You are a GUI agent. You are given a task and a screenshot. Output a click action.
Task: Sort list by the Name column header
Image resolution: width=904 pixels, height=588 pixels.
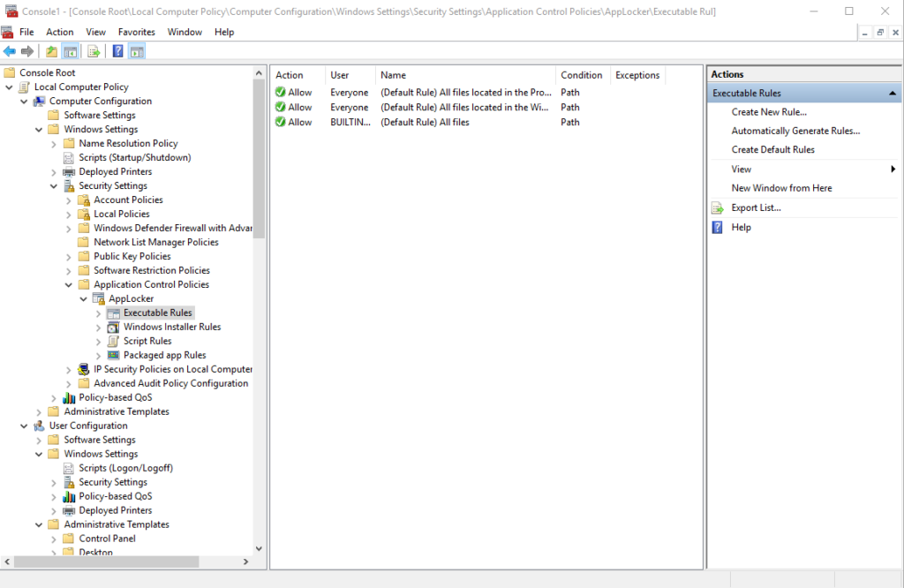point(466,75)
